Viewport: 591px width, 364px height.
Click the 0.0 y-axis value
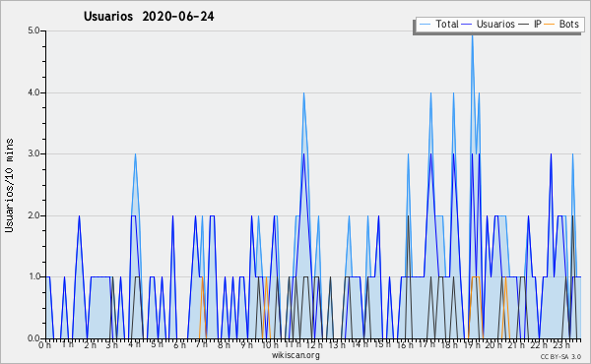33,338
